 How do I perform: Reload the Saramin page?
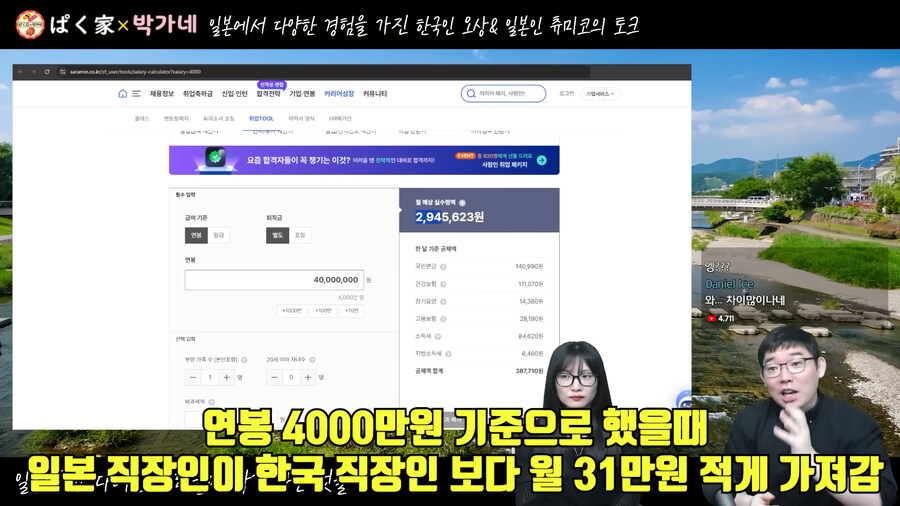pos(46,72)
